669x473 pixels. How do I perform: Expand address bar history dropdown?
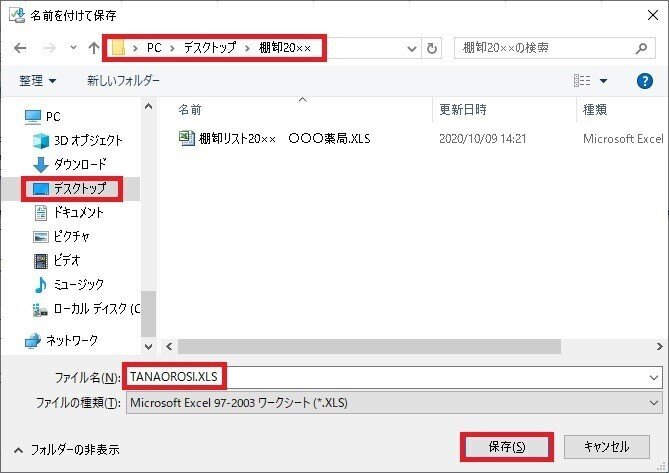pyautogui.click(x=412, y=49)
